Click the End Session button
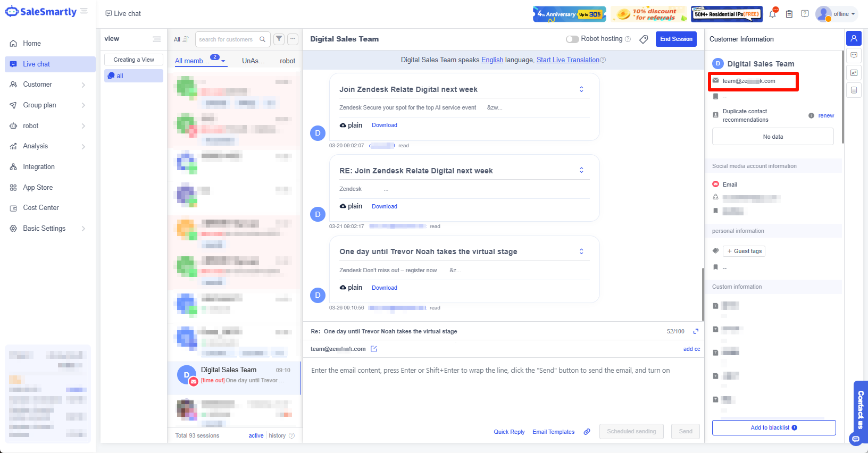This screenshot has width=868, height=453. 676,39
